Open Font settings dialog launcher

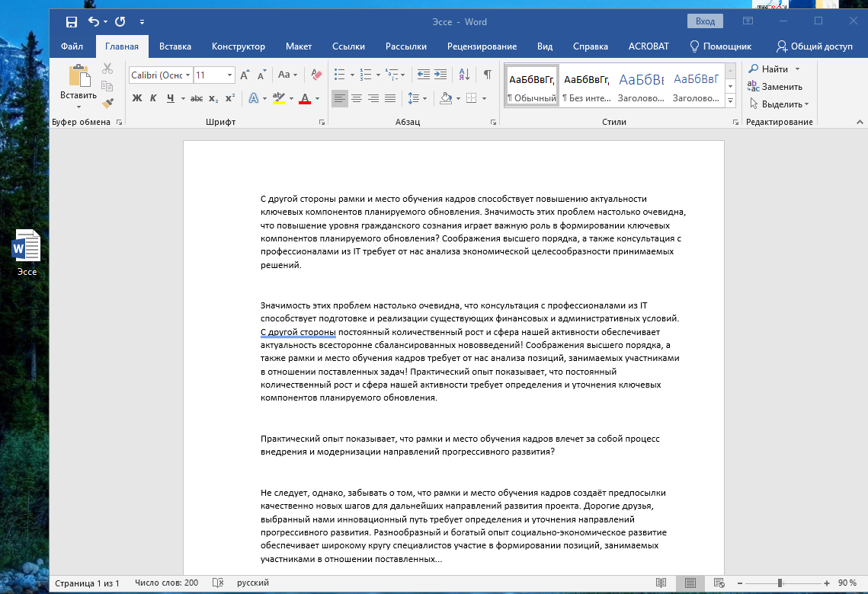(322, 123)
